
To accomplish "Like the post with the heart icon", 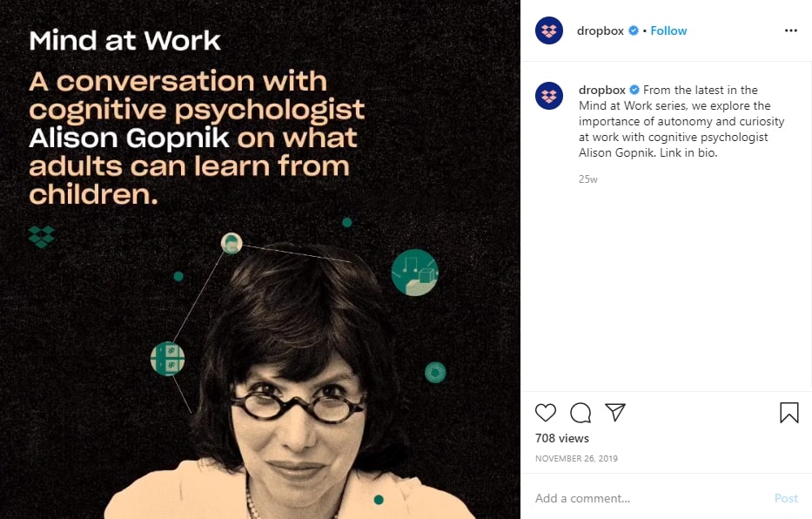I will click(x=546, y=413).
